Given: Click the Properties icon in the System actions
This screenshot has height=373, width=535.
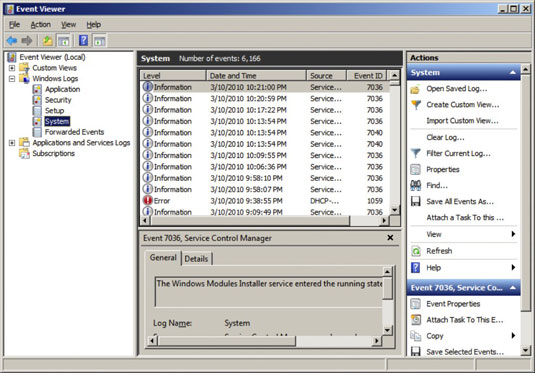Looking at the screenshot, I should click(x=415, y=169).
